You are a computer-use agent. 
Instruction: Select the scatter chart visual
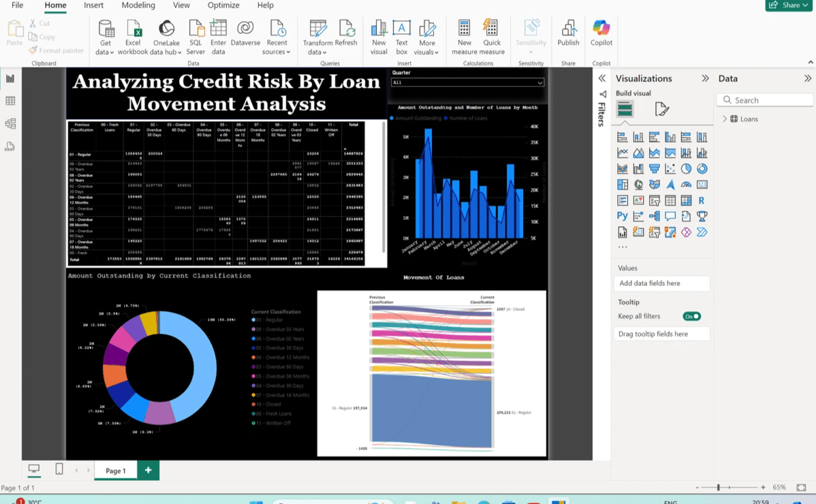click(x=670, y=169)
